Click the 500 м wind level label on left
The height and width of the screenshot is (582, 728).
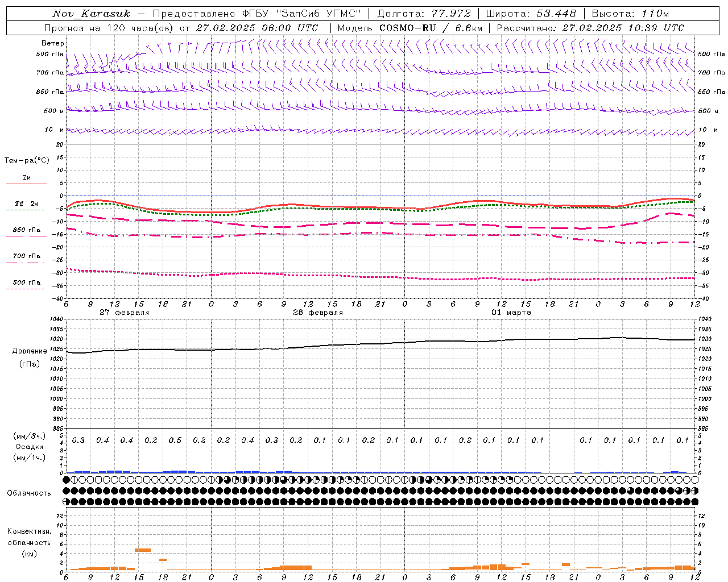53,111
